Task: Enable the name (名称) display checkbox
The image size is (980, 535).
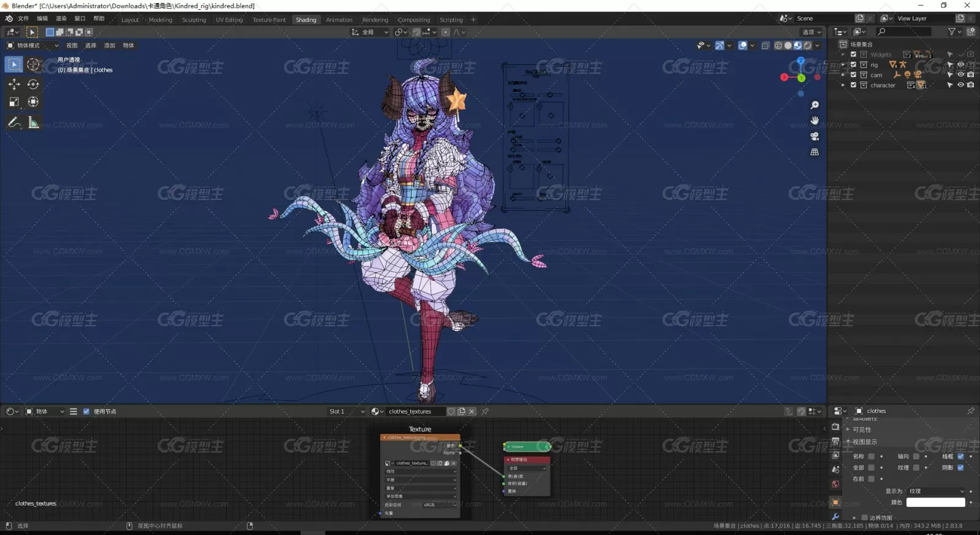Action: [871, 456]
